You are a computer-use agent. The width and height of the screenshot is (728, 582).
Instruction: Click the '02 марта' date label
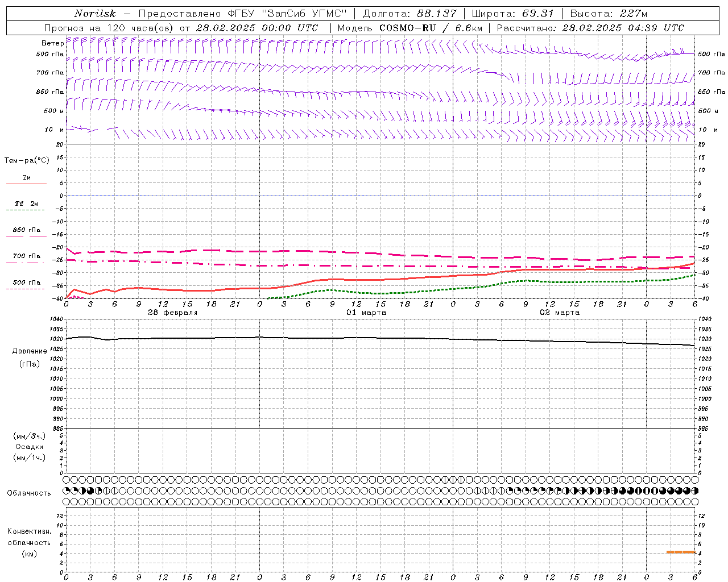point(560,313)
